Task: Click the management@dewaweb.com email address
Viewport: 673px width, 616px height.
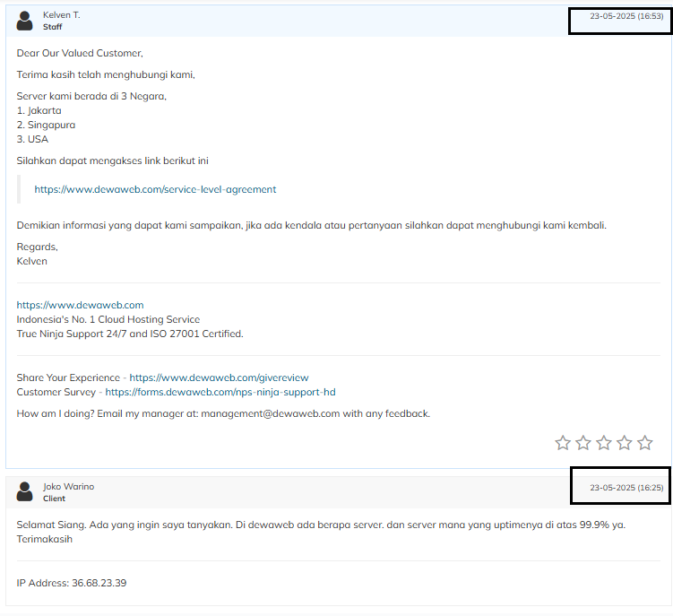Action: (x=270, y=414)
